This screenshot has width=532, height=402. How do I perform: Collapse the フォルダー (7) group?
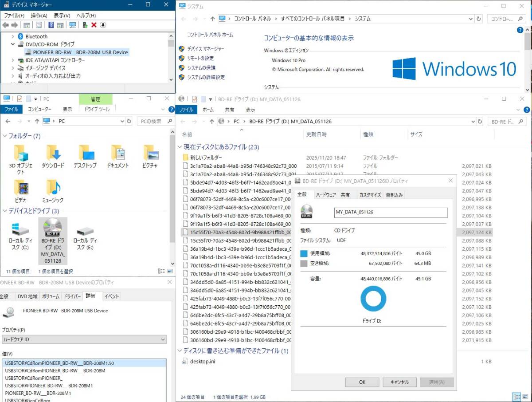pos(5,136)
